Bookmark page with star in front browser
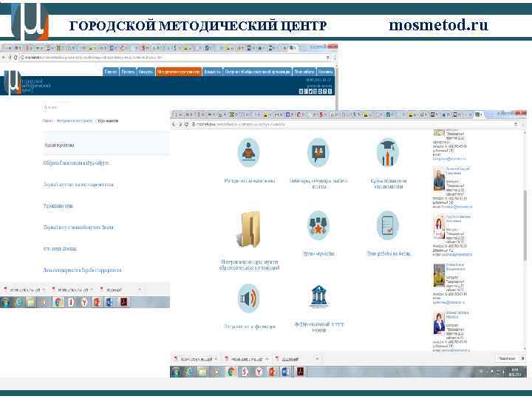 click(516, 125)
